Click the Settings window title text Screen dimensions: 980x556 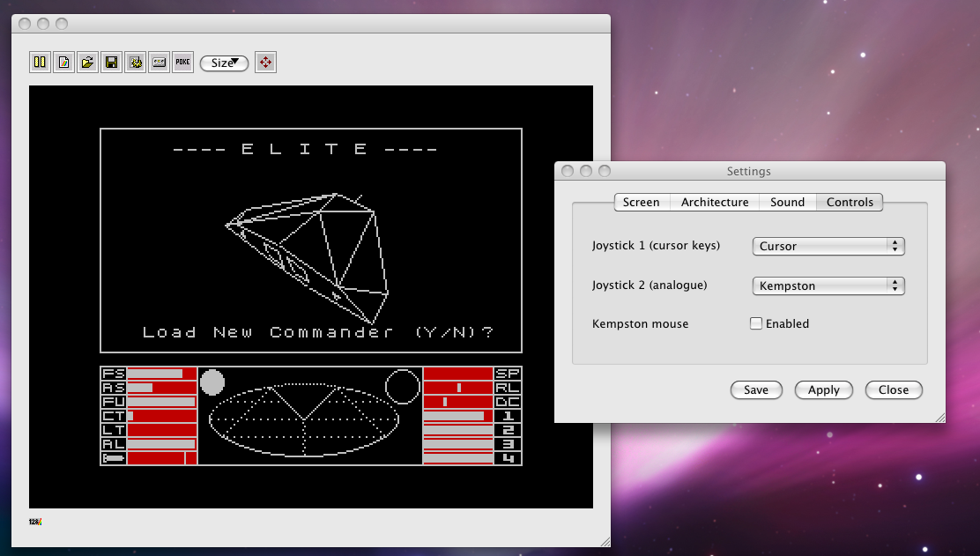749,171
